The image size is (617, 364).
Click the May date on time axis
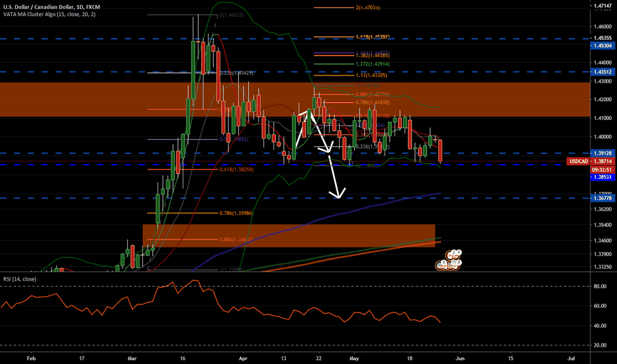coord(354,359)
